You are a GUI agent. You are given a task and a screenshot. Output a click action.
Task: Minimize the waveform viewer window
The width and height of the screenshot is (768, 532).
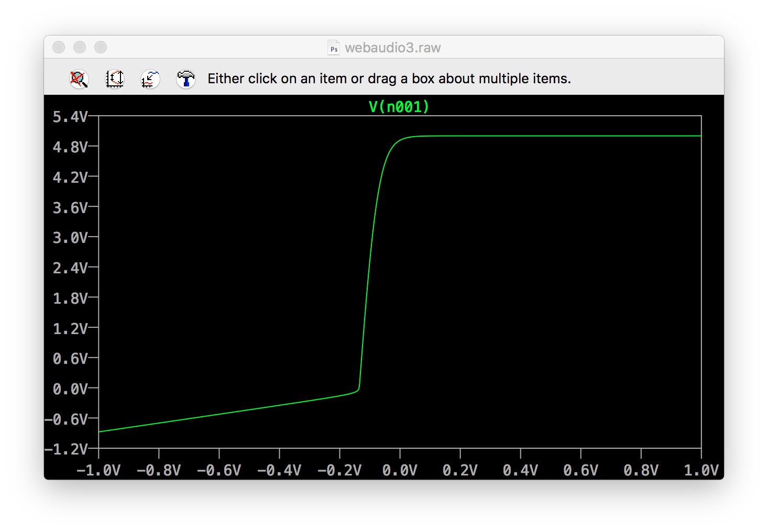point(80,47)
